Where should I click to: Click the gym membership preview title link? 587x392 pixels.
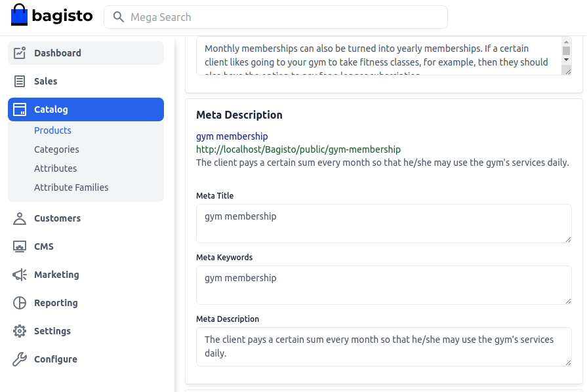[232, 136]
